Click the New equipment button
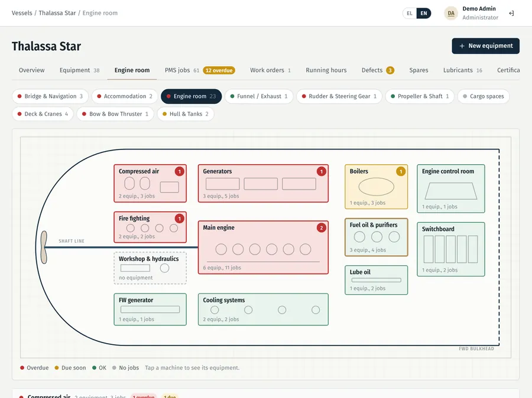Viewport: 532px width, 398px height. click(485, 46)
